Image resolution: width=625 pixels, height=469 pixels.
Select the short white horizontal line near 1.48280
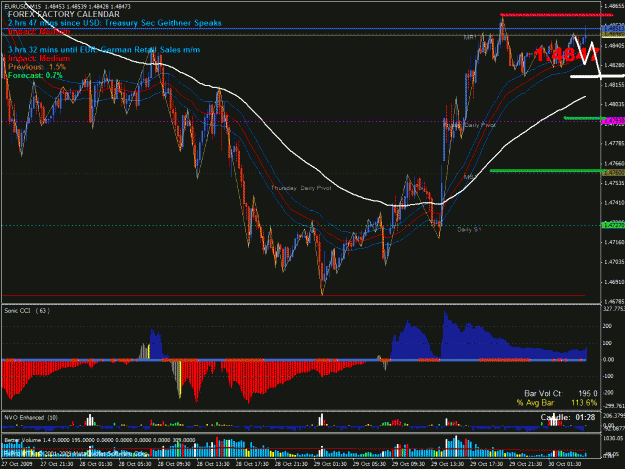click(x=597, y=76)
